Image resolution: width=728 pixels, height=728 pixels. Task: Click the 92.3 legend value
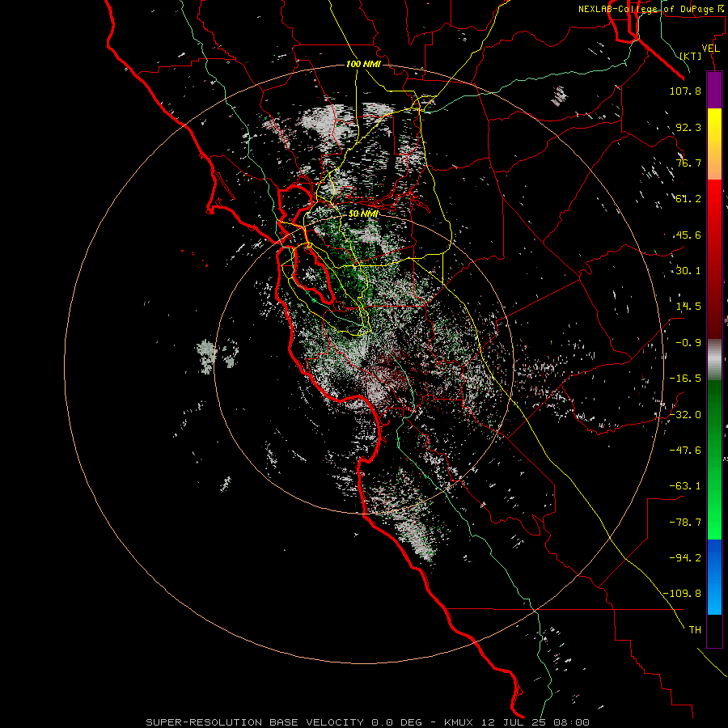688,127
